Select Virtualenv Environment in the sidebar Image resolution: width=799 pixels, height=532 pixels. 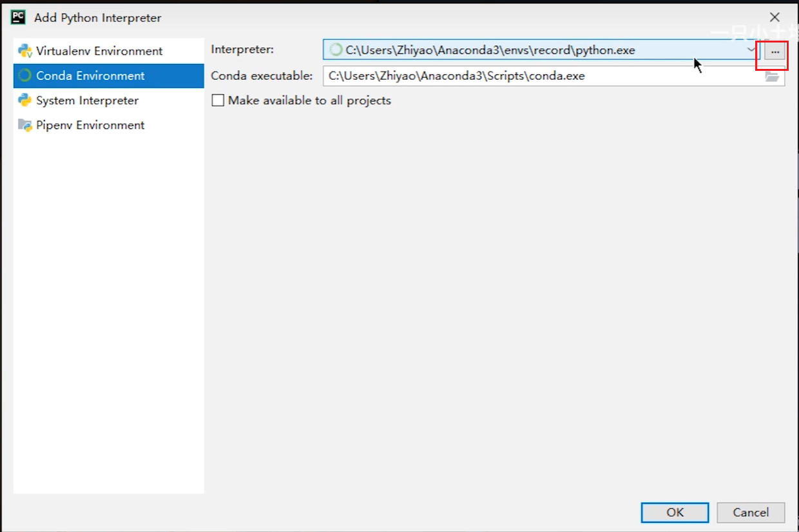[108, 51]
